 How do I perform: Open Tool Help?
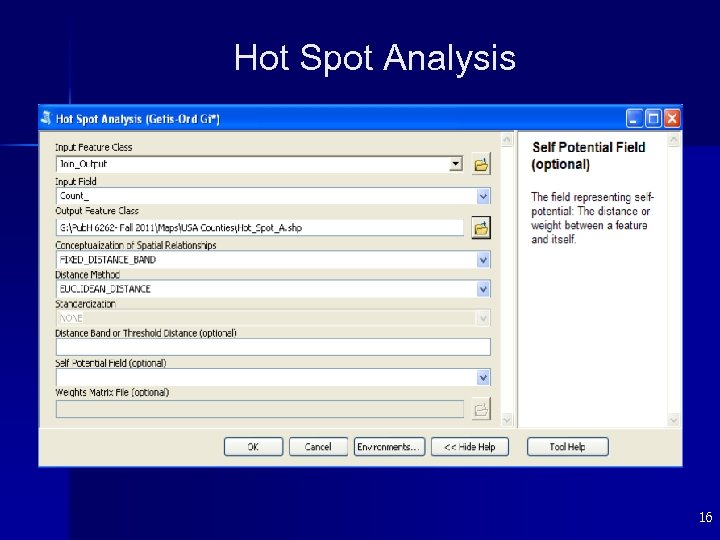[568, 446]
